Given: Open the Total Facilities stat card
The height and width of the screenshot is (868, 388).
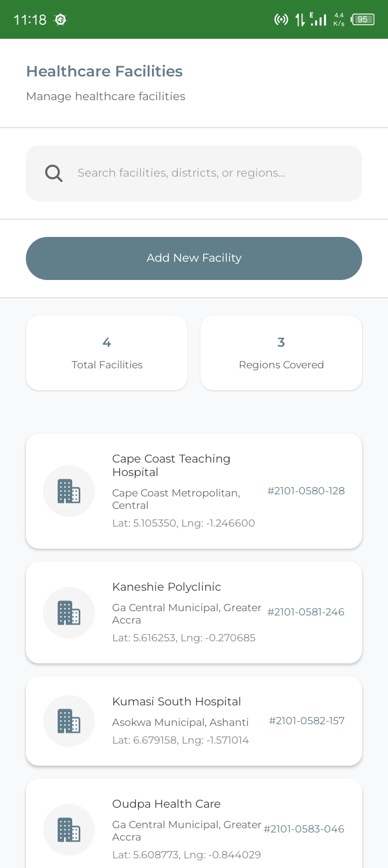Looking at the screenshot, I should 107,353.
